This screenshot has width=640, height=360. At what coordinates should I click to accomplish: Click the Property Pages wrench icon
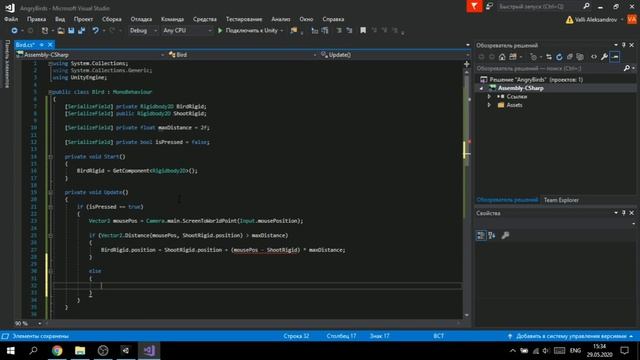point(505,236)
